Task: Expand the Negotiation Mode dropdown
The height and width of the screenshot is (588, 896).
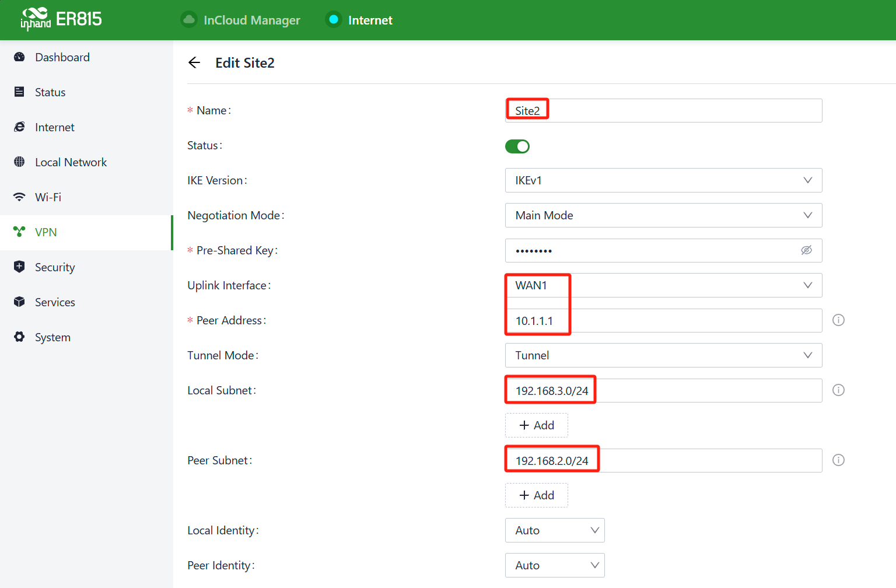Action: [x=663, y=215]
